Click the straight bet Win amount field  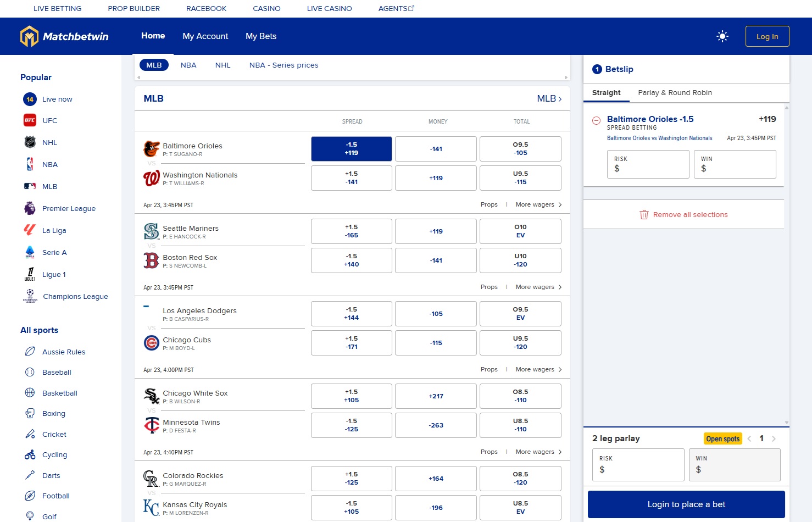click(735, 164)
